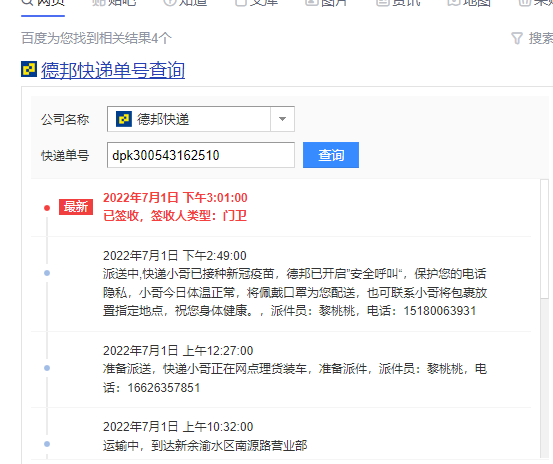553x464 pixels.
Task: Click the blue dot beside 上午12:27:00 entry
Action: [47, 368]
